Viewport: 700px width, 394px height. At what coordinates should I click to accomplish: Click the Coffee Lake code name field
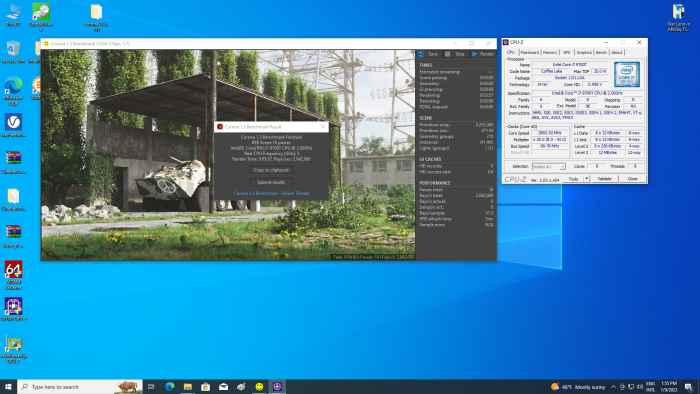coord(551,71)
